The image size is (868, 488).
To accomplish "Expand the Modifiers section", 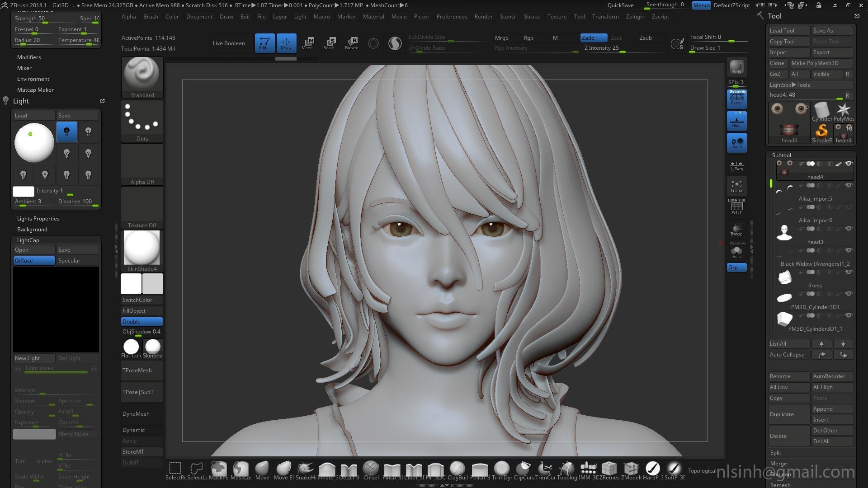I will 29,57.
